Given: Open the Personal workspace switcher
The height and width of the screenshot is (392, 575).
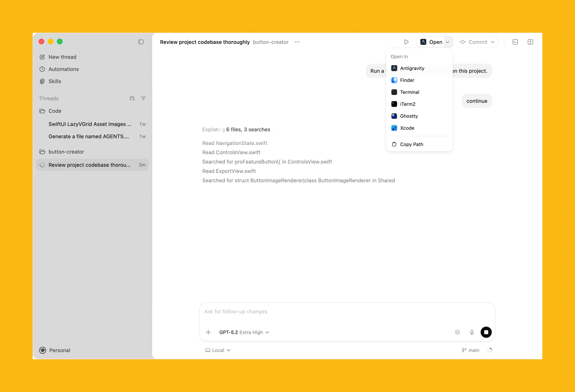Looking at the screenshot, I should (x=54, y=350).
